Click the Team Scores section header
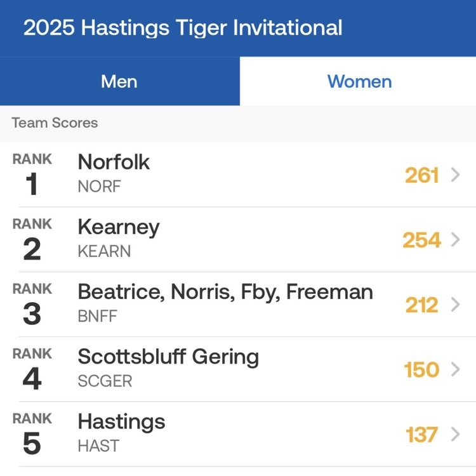 click(x=55, y=123)
